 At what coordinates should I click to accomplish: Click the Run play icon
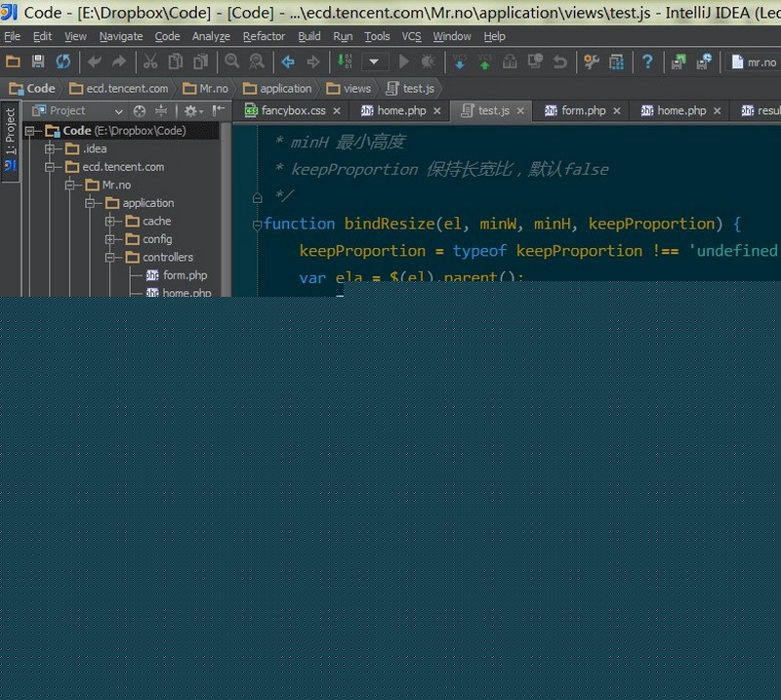404,62
